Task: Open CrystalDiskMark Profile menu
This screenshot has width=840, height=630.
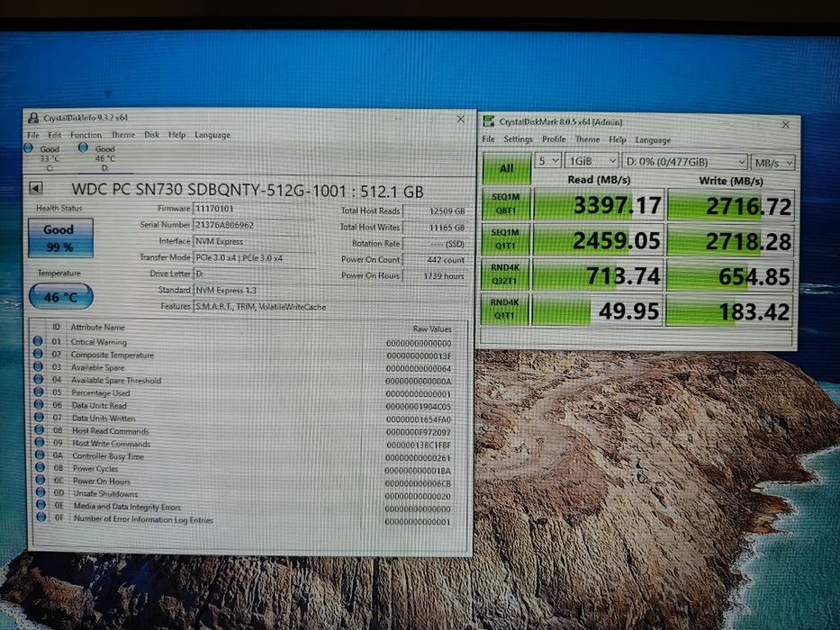Action: [x=554, y=139]
